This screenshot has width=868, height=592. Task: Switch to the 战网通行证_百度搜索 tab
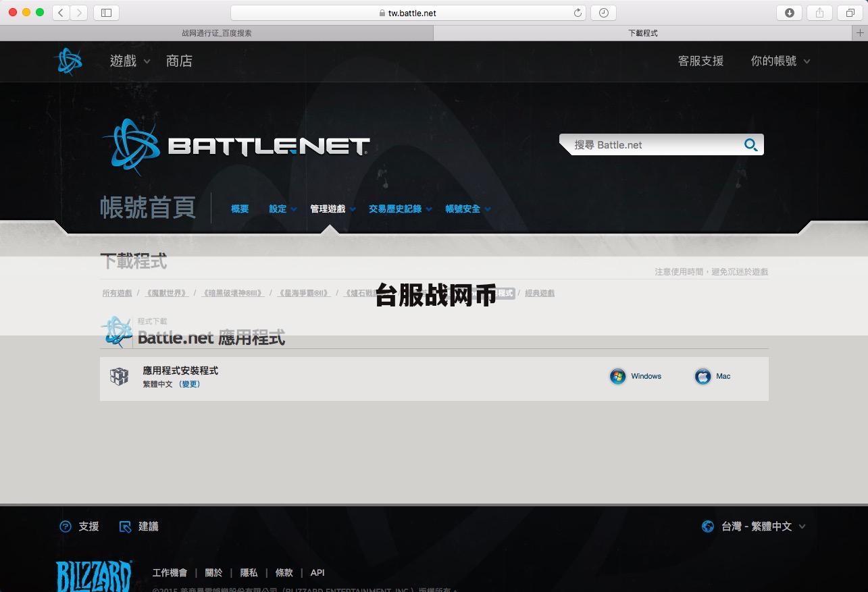click(216, 33)
